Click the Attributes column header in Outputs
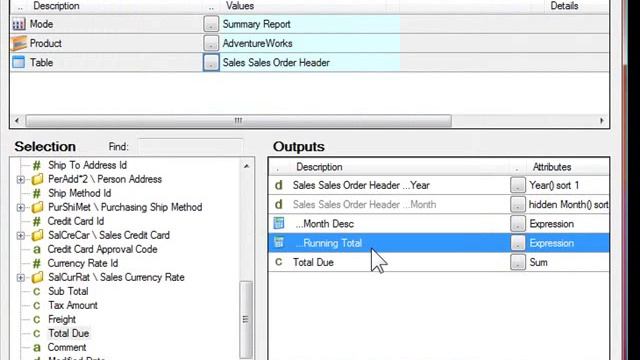 pos(552,167)
